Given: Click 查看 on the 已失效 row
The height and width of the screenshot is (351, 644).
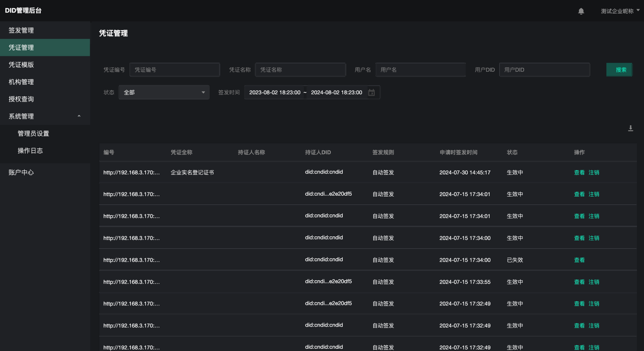Looking at the screenshot, I should click(x=579, y=260).
